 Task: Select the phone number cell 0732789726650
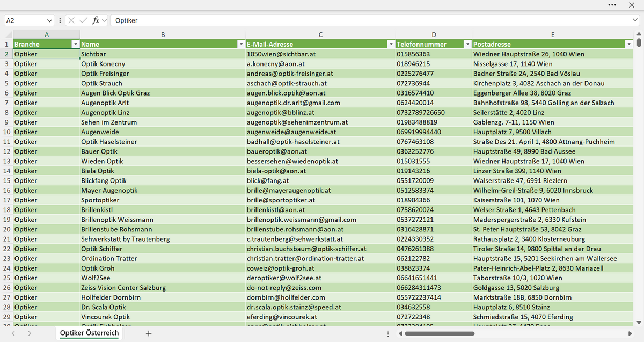[434, 113]
